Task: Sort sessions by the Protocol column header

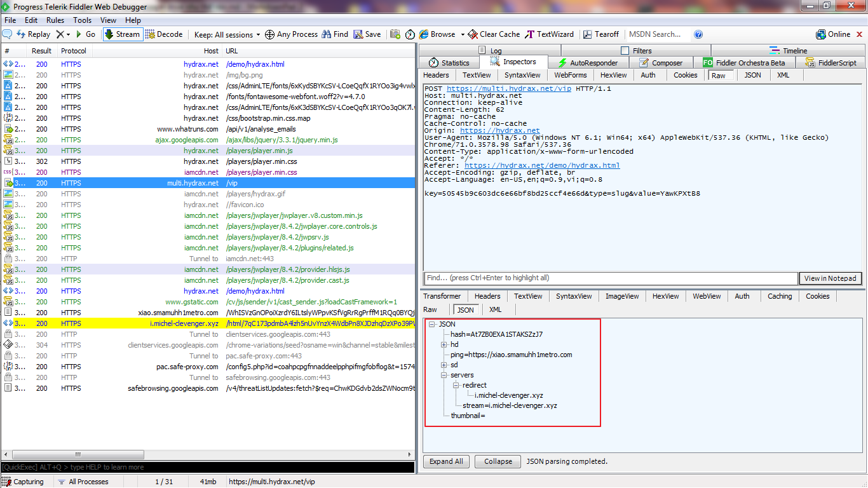Action: 74,51
